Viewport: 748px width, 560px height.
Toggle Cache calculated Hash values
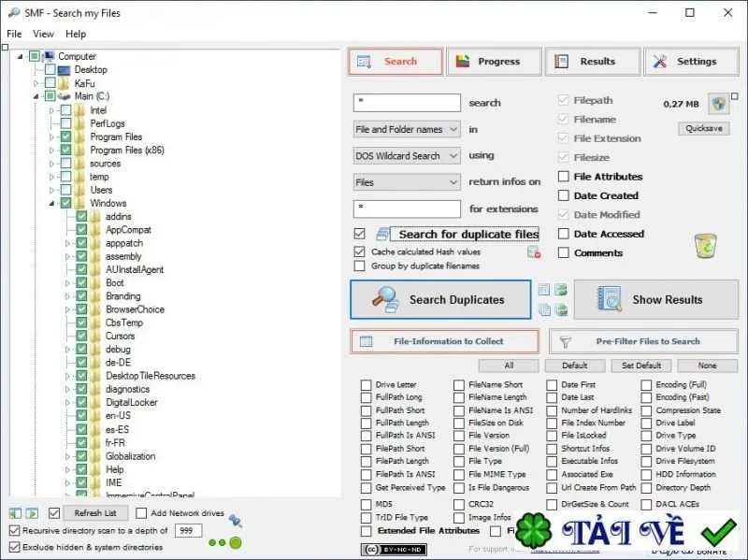click(x=360, y=251)
